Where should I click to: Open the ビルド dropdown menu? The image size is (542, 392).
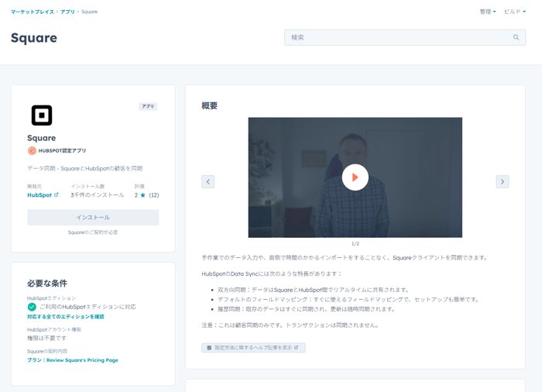[514, 12]
